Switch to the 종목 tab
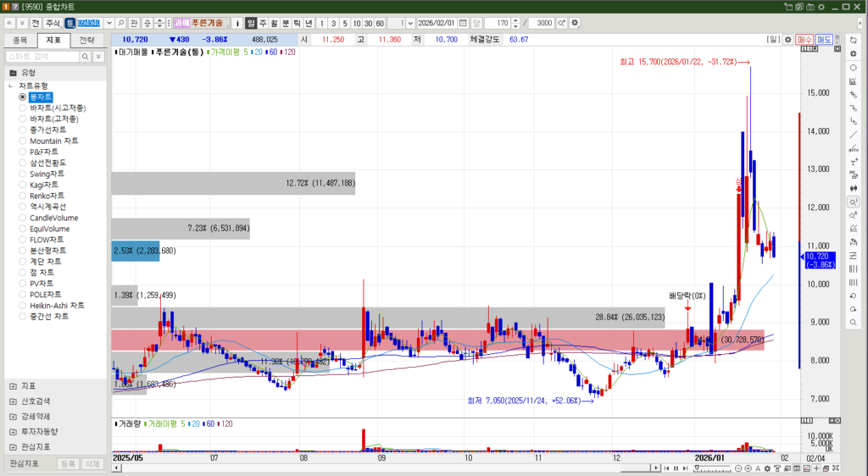Viewport: 868px width, 476px height. click(20, 40)
